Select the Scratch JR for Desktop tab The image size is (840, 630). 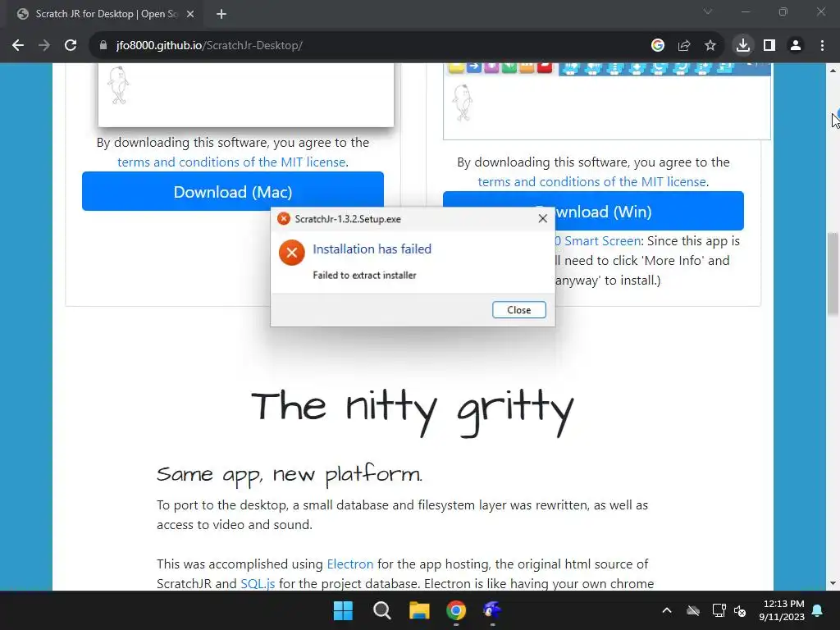(105, 14)
